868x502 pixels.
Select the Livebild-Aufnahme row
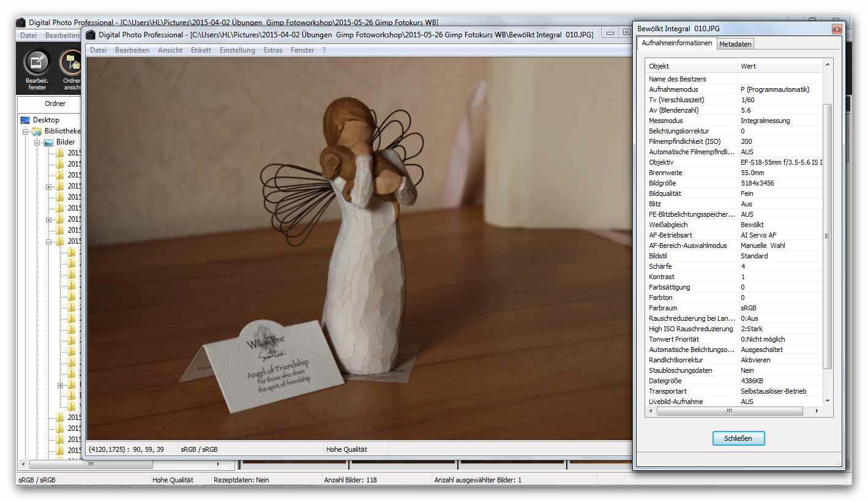[x=735, y=402]
